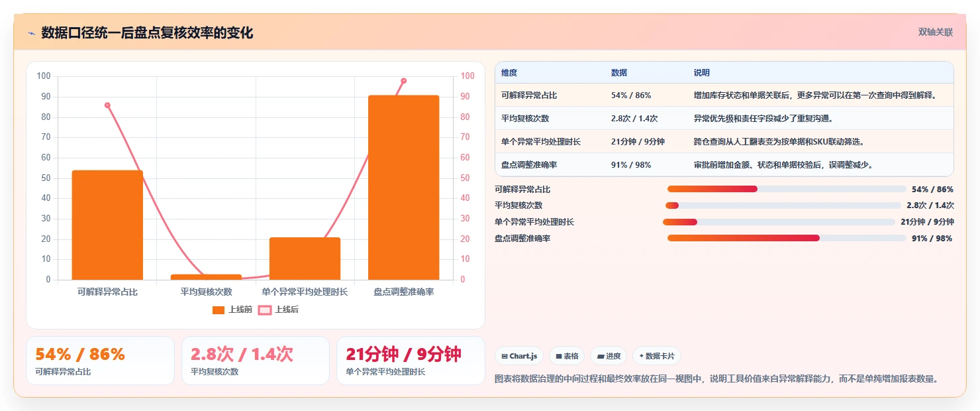980x411 pixels.
Task: Select table cell 单个异常平均处理时长 in 维度 column
Action: pyautogui.click(x=541, y=141)
